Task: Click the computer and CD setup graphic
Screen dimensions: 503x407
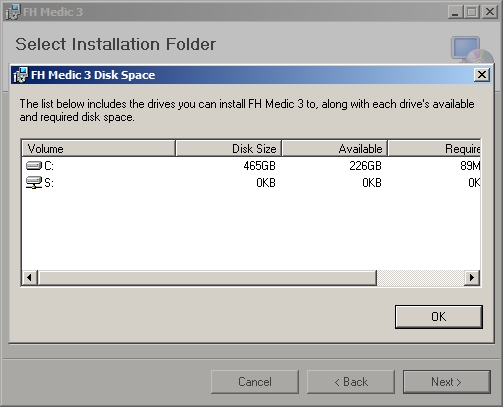Action: pos(471,50)
